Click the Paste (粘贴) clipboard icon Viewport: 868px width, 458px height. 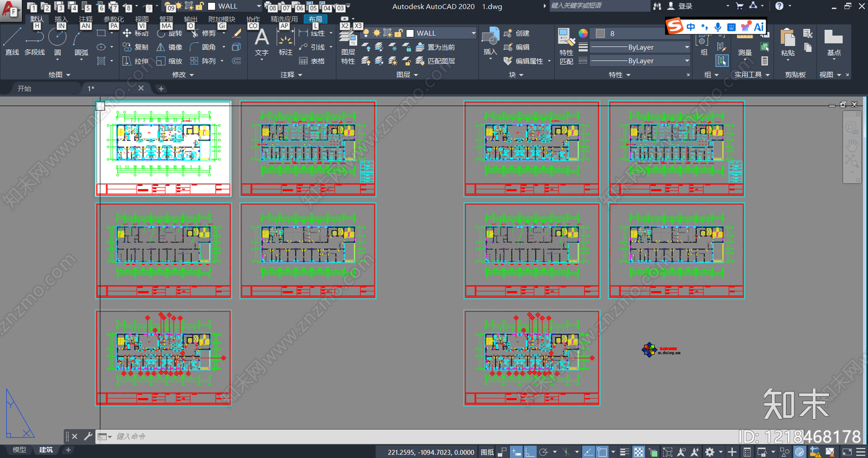click(788, 43)
